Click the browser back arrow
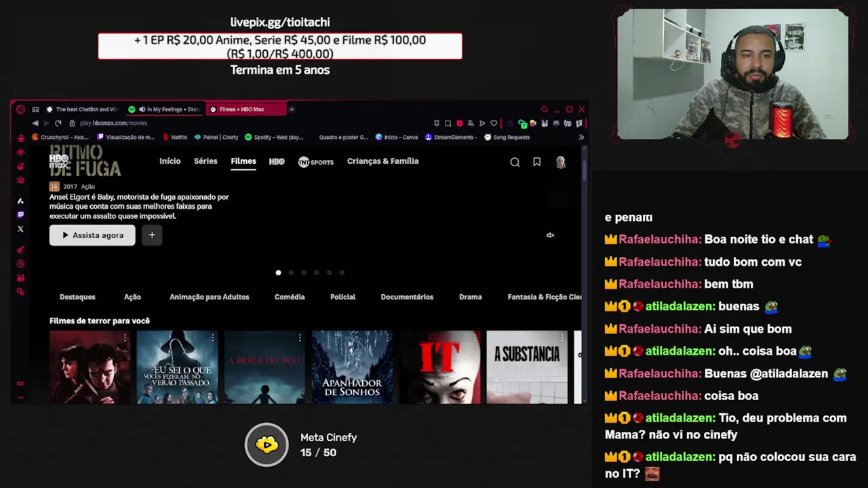This screenshot has height=488, width=868. point(35,123)
